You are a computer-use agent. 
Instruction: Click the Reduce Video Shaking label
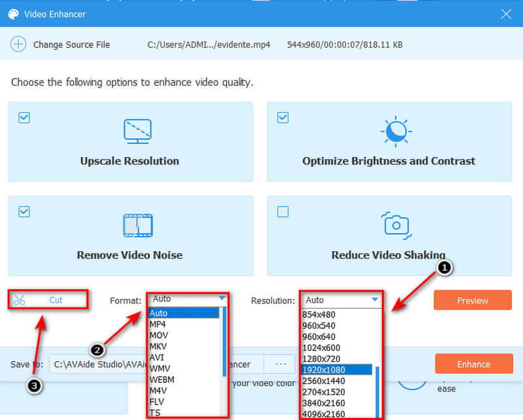pos(388,255)
